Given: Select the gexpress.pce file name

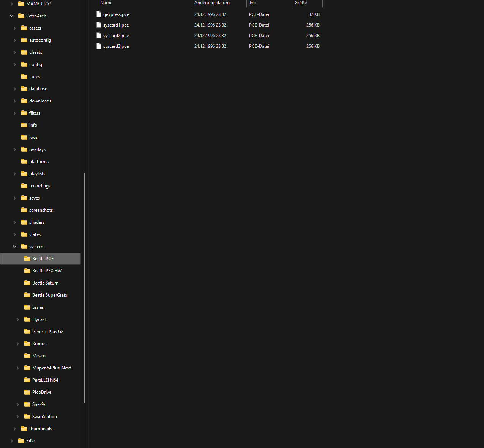Looking at the screenshot, I should [116, 14].
